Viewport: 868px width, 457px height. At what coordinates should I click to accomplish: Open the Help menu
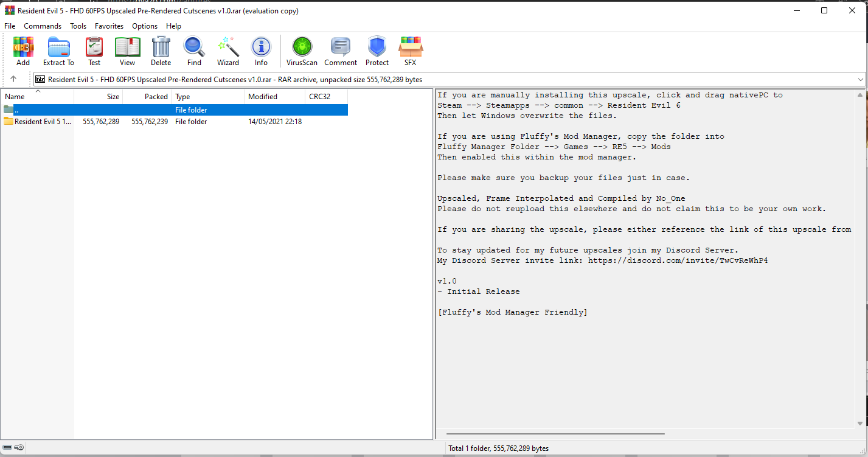(x=173, y=26)
